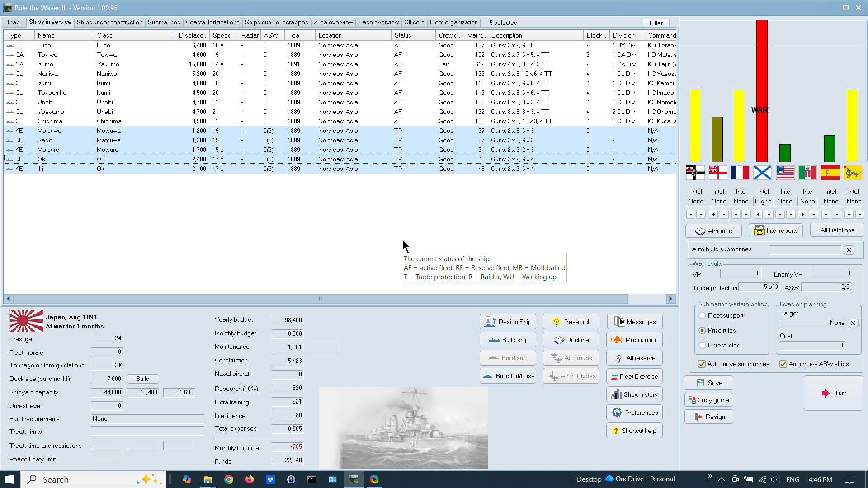Viewport: 868px width, 488px height.
Task: Click the German imperial flag
Action: [695, 173]
